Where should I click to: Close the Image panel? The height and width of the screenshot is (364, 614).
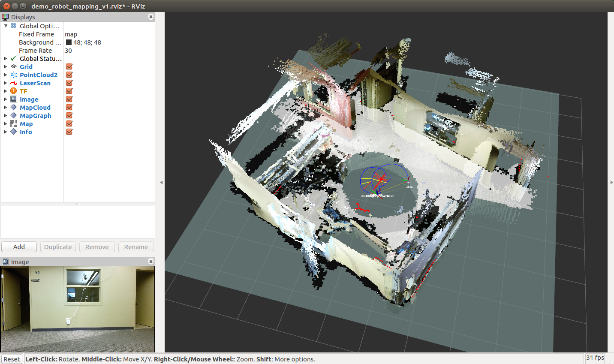click(151, 262)
